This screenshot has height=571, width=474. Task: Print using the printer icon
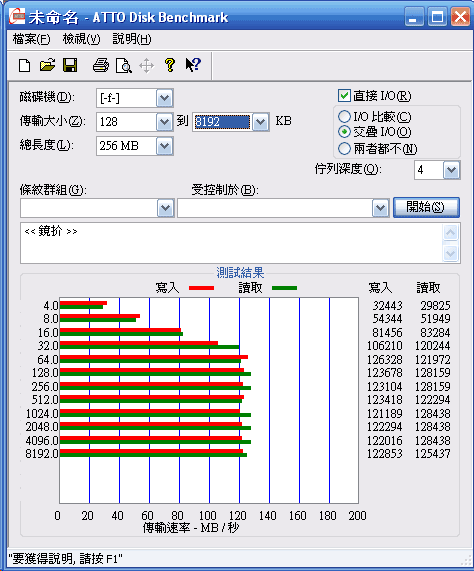101,66
